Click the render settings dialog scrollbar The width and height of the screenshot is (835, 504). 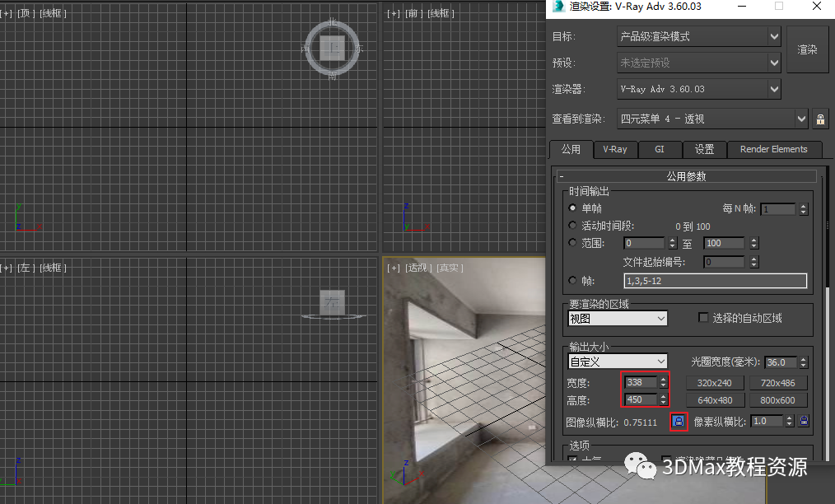pos(827,315)
